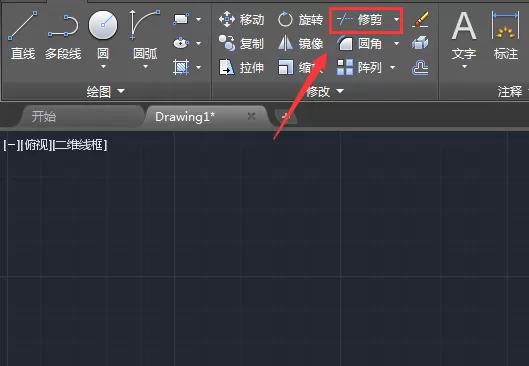Click the viewport [-] control
Image resolution: width=529 pixels, height=366 pixels.
coord(11,145)
